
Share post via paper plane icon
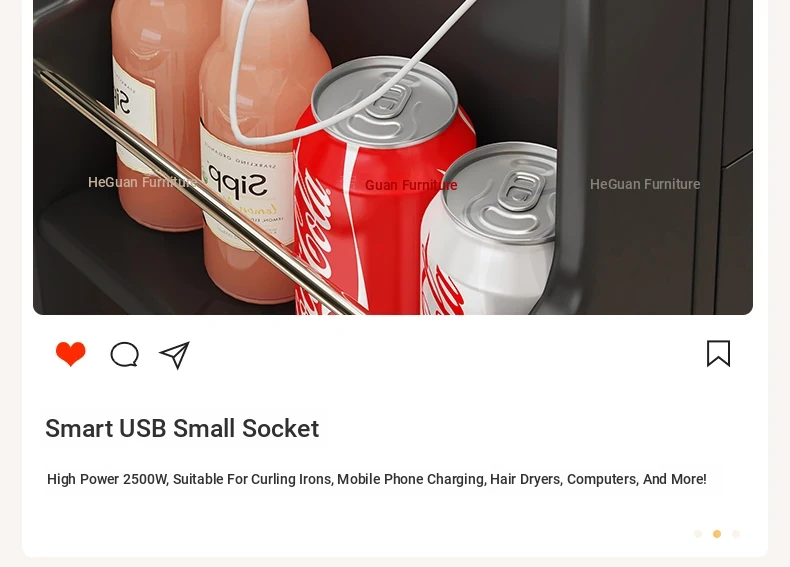[174, 355]
